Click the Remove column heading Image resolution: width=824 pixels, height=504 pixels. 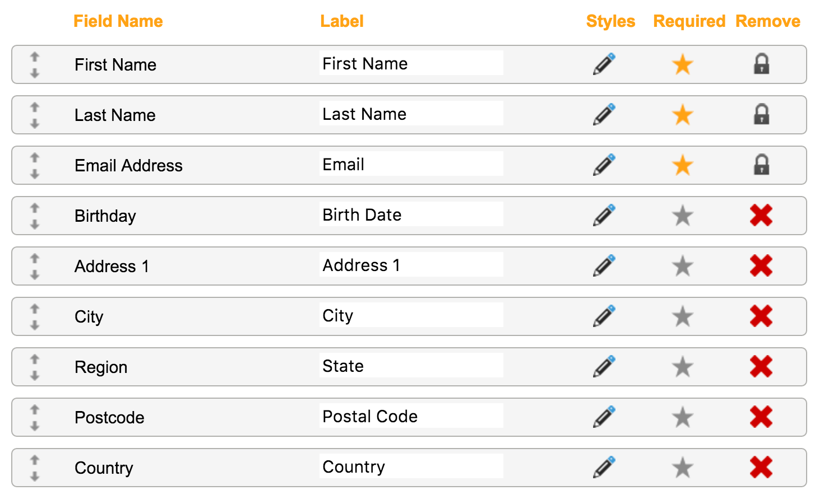768,21
